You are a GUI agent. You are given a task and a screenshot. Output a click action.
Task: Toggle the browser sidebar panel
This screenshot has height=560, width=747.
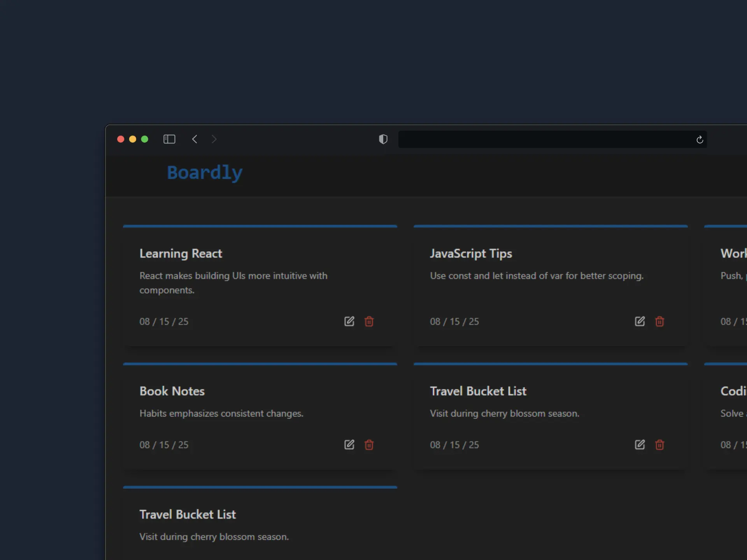coord(169,139)
